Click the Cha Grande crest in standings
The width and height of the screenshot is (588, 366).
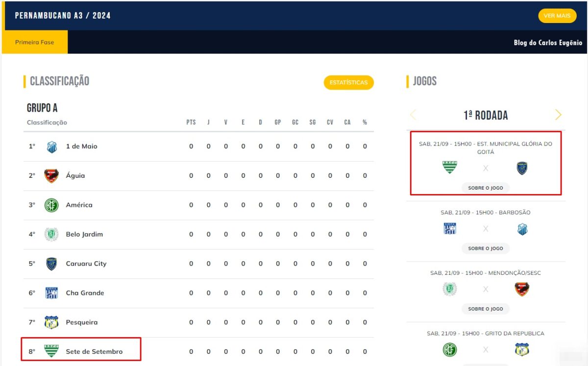pos(51,293)
